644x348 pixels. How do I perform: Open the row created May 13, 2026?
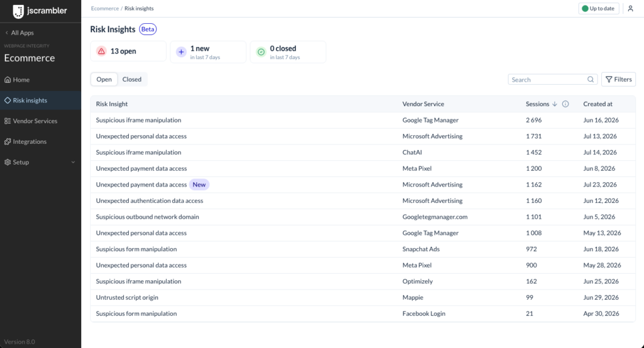pyautogui.click(x=363, y=232)
